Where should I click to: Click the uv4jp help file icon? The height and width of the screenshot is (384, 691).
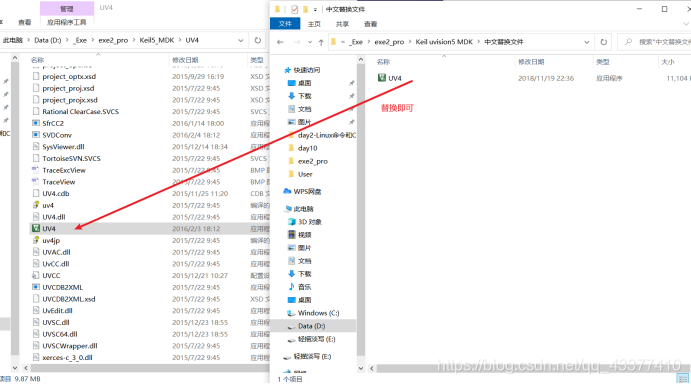point(36,240)
